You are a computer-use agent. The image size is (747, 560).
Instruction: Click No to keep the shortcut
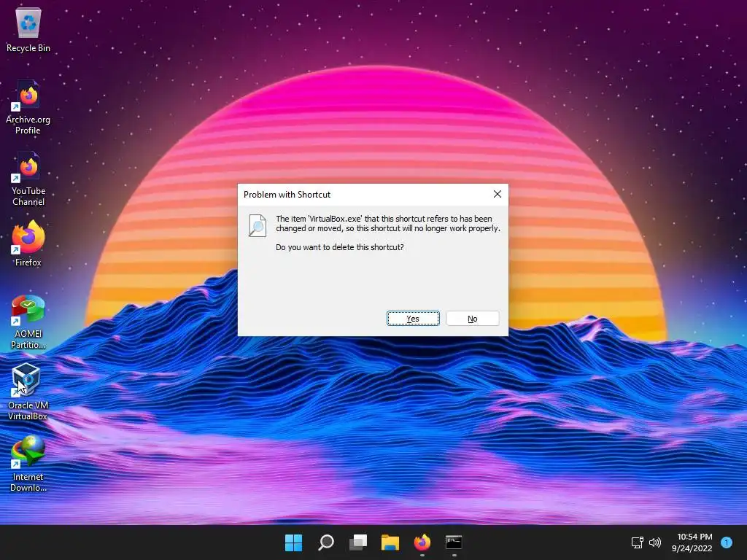point(473,319)
